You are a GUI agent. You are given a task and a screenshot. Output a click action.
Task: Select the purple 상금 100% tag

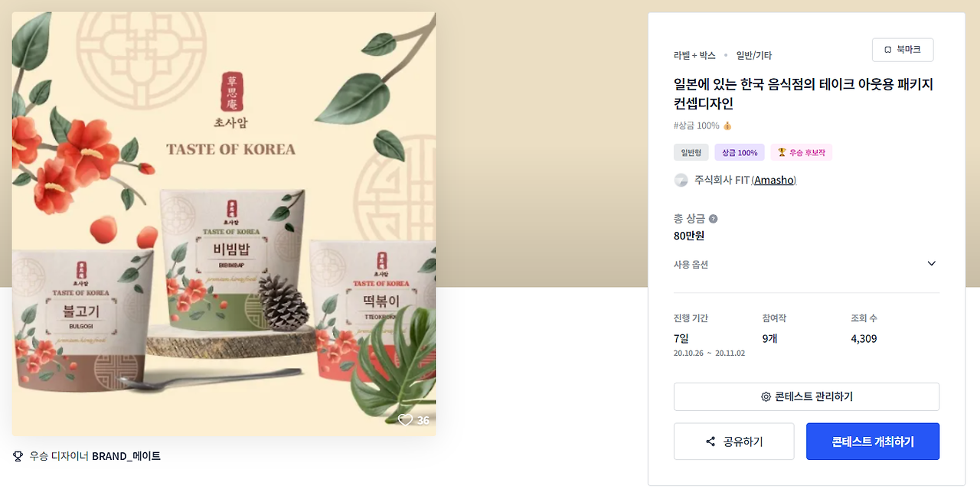740,152
